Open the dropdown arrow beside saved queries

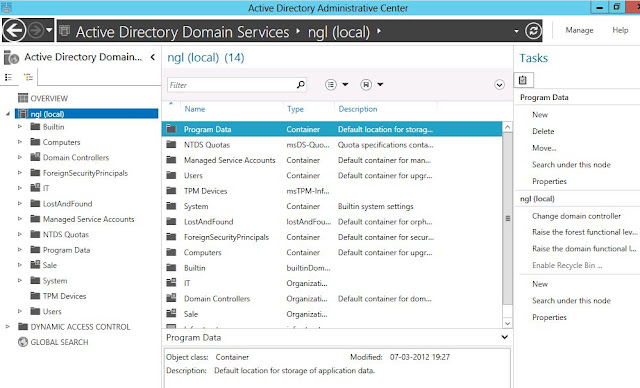tap(380, 84)
